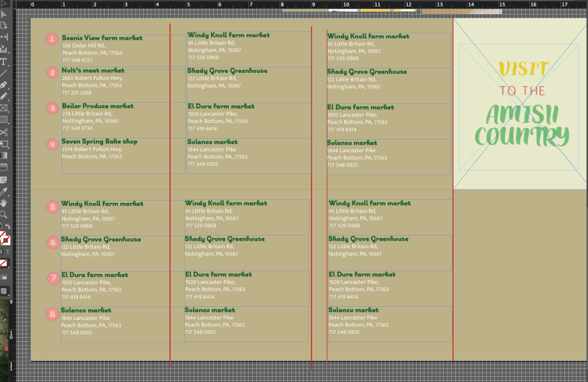Screen dimensions: 588x382
Task: Select the Visit Amish Country image frame
Action: (x=520, y=103)
